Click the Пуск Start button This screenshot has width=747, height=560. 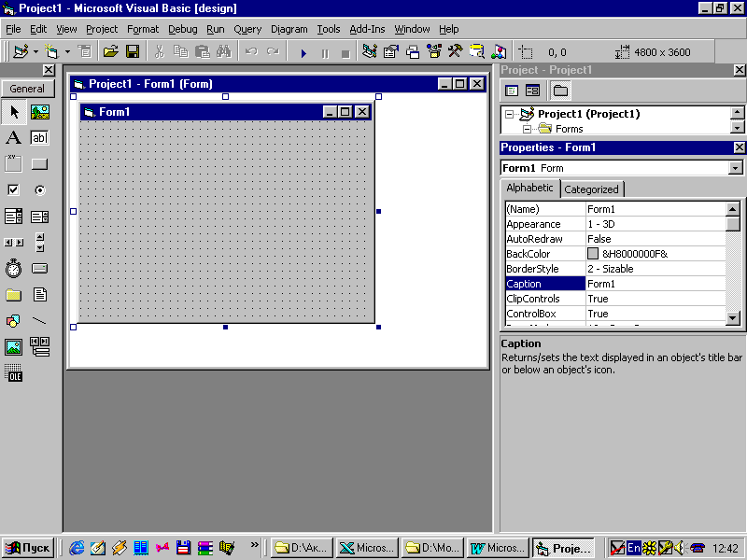coord(28,548)
